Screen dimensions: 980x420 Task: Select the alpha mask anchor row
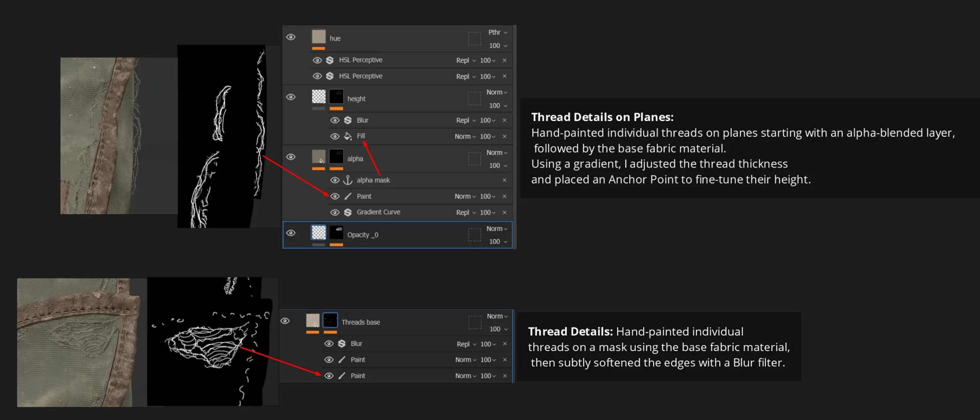(x=420, y=180)
